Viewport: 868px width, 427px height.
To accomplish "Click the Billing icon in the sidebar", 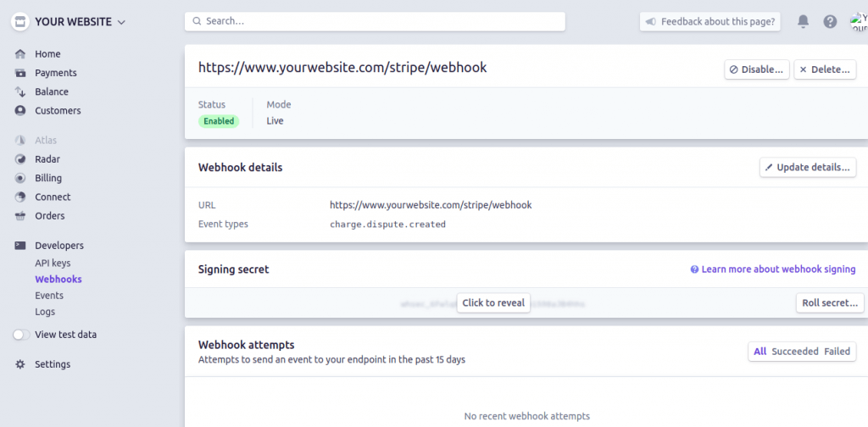I will (x=20, y=178).
